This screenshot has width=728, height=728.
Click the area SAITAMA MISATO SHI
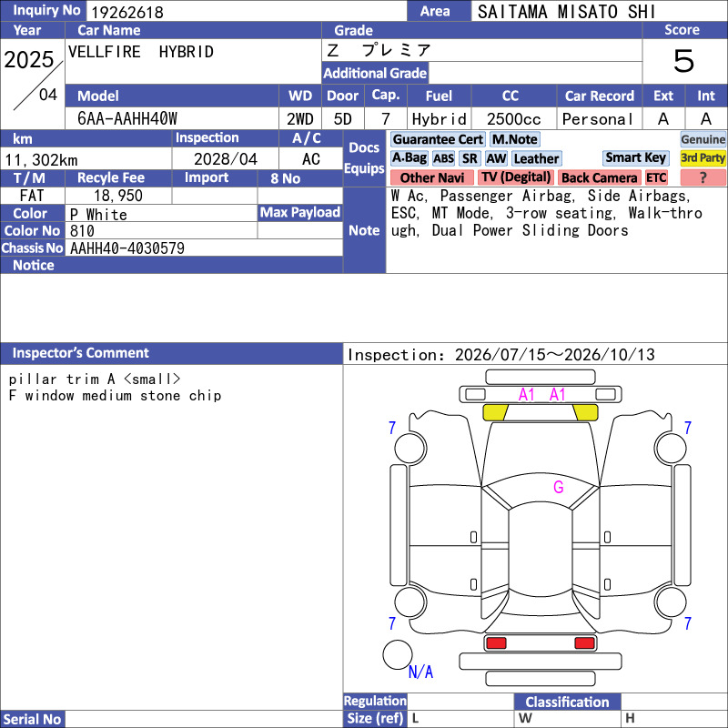[566, 12]
